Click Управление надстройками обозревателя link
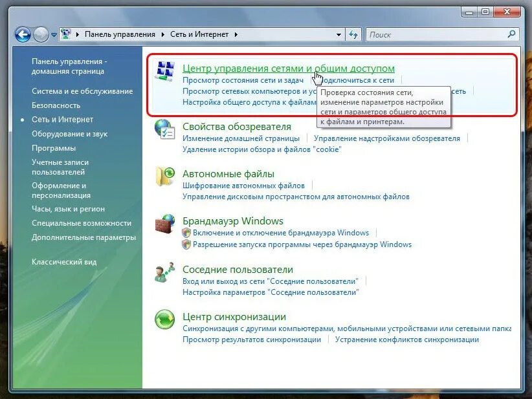The width and height of the screenshot is (532, 399). pos(387,138)
